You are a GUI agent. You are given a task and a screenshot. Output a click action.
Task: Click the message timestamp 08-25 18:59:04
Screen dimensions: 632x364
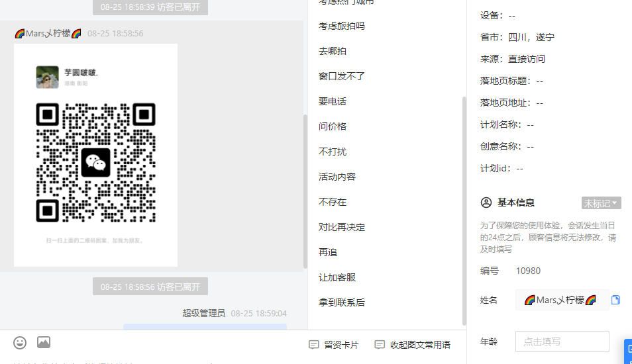(x=259, y=313)
